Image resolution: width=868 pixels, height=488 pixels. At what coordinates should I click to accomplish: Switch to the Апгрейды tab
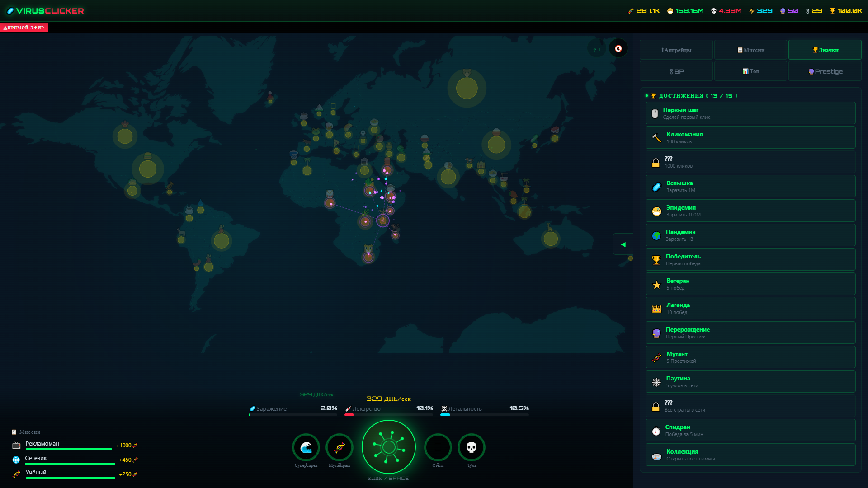tap(676, 50)
